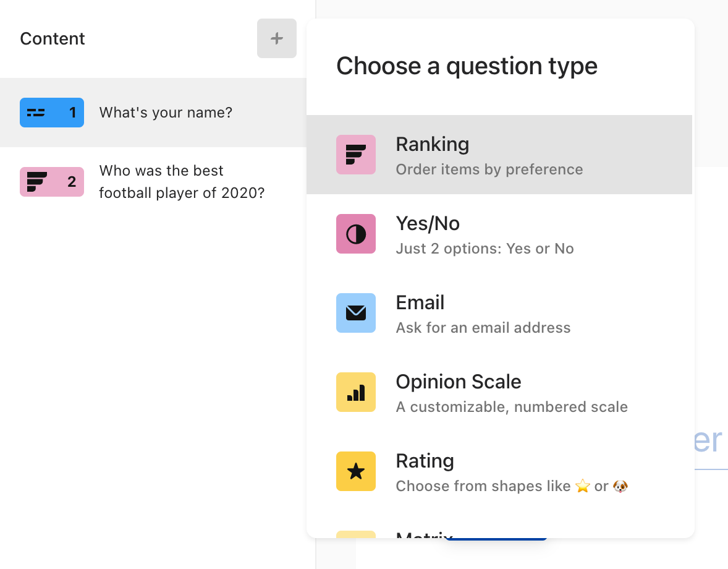Viewport: 728px width, 569px height.
Task: Click the Yes/No half-circle icon
Action: click(x=355, y=234)
